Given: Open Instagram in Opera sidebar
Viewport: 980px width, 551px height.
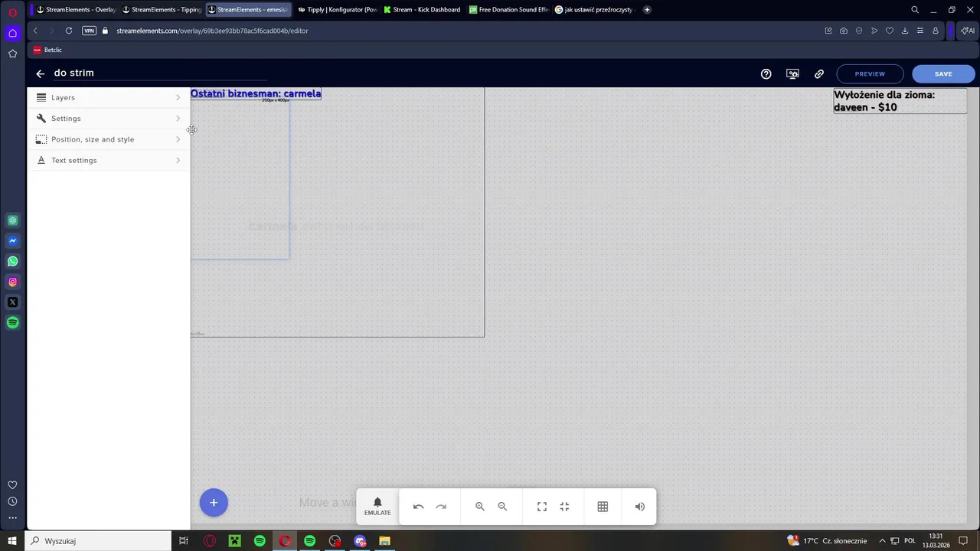Looking at the screenshot, I should coord(12,282).
